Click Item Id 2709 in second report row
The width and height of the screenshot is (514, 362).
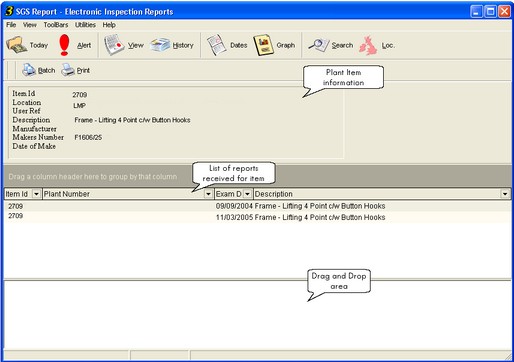coord(16,216)
